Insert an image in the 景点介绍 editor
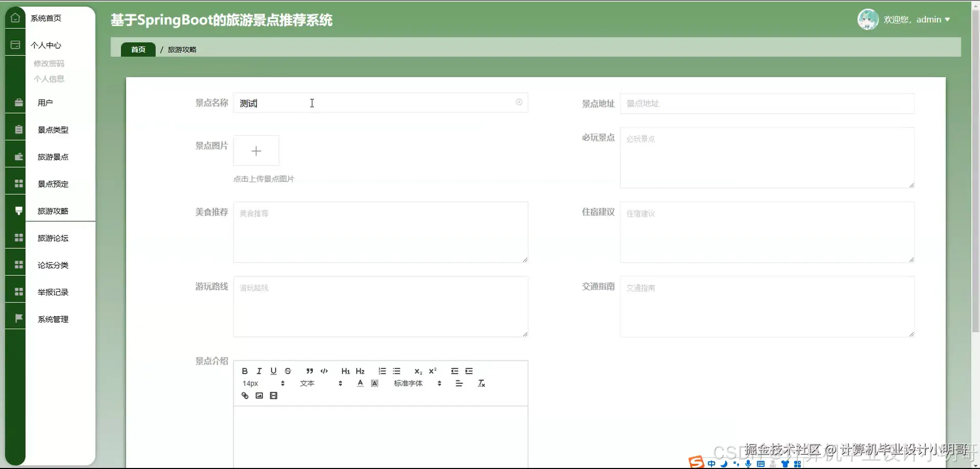Image resolution: width=980 pixels, height=469 pixels. [259, 395]
